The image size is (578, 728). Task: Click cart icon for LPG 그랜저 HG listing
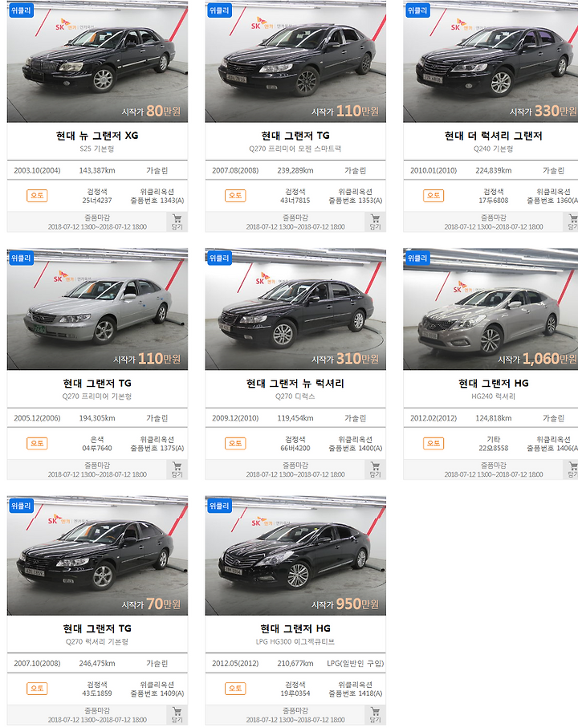point(375,714)
